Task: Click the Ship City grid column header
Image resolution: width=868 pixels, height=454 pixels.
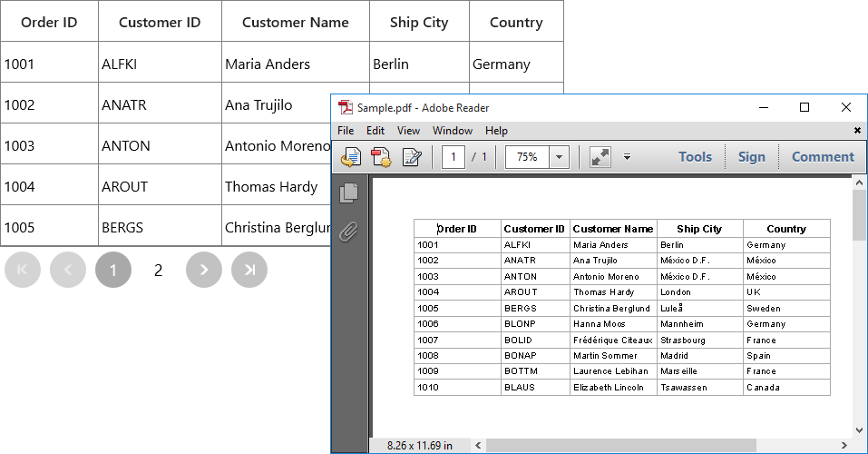Action: coord(419,21)
